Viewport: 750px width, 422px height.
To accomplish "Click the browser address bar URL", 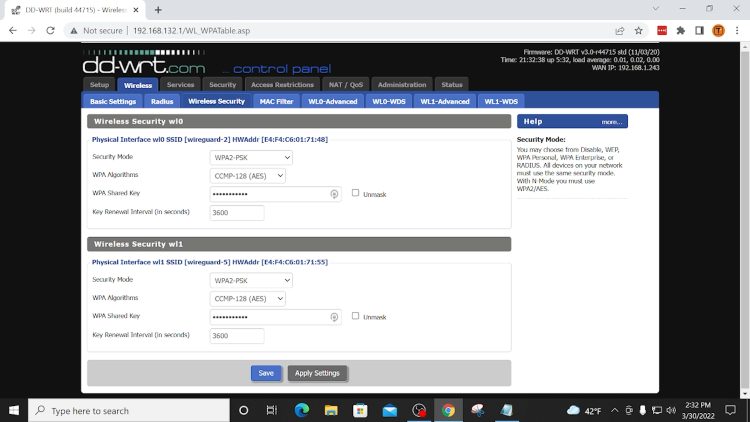I will [191, 31].
